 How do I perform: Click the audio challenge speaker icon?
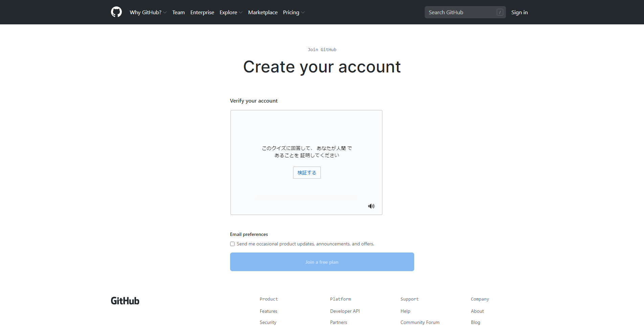pyautogui.click(x=371, y=206)
